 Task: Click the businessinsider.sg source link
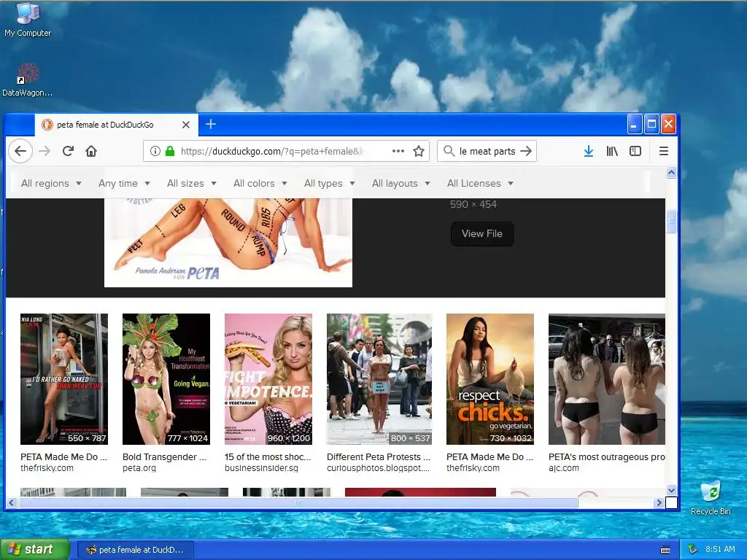262,468
